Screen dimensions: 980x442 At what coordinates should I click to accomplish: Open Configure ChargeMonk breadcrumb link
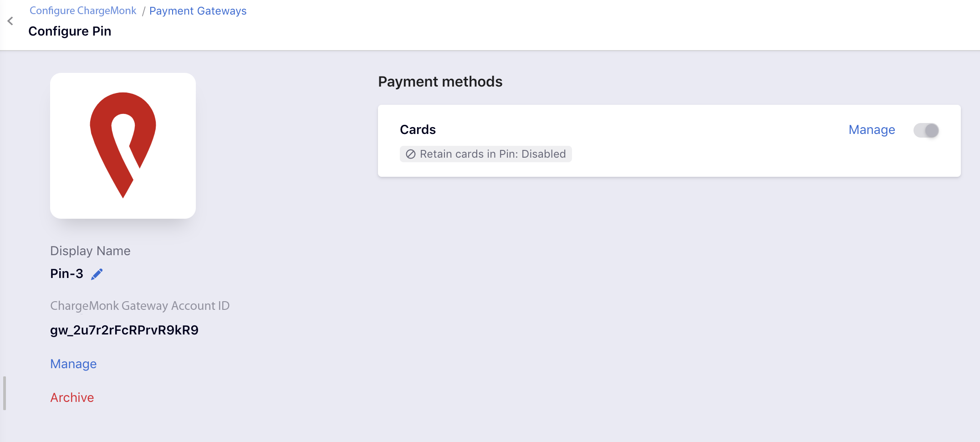coord(83,10)
